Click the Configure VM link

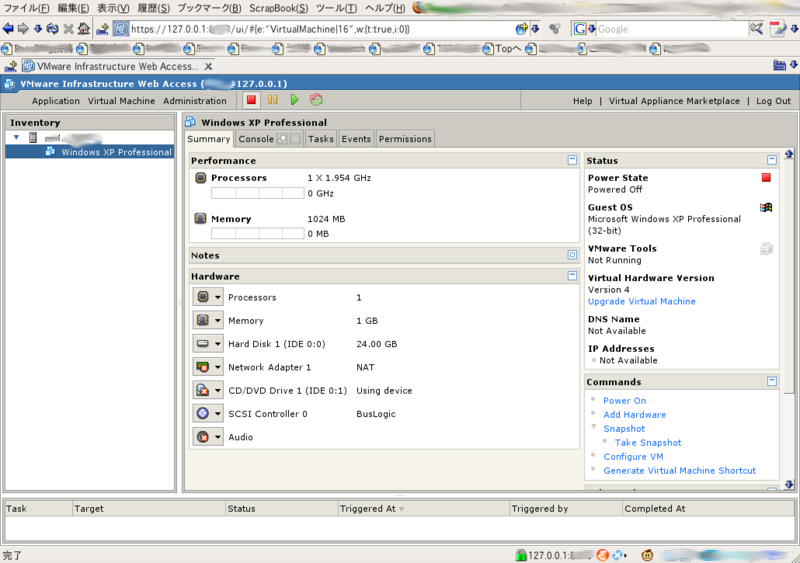click(633, 456)
